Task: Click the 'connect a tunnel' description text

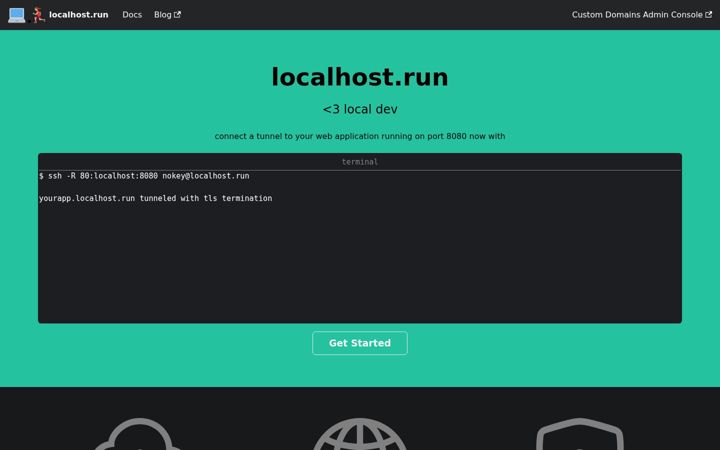Action: point(360,136)
